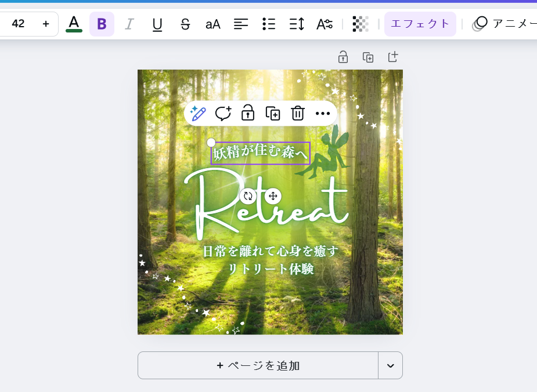This screenshot has height=392, width=537.
Task: Select the 日常を離れて心身を癒す text line
Action: pos(270,251)
